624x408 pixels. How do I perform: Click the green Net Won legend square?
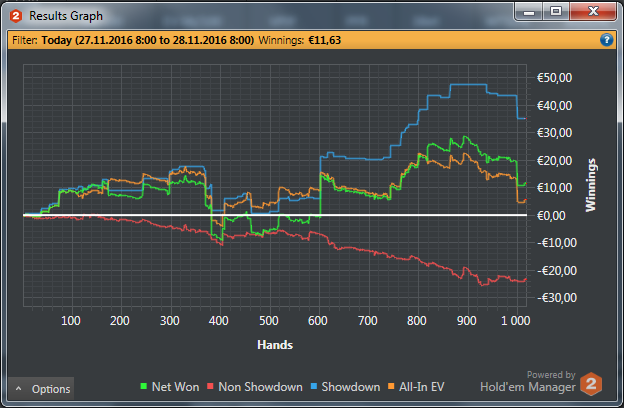(145, 388)
